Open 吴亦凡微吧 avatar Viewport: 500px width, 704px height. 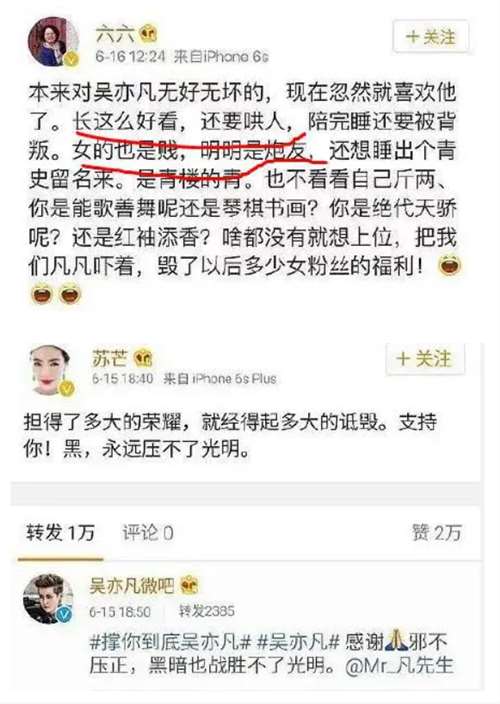point(48,598)
